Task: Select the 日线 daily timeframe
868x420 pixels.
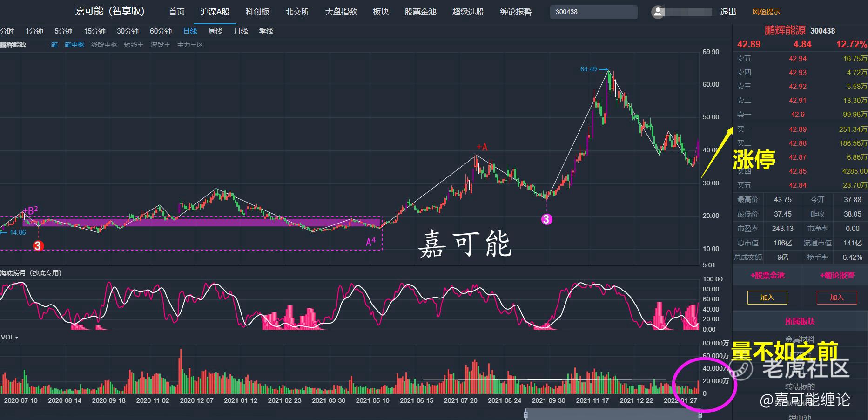Action: click(x=190, y=31)
